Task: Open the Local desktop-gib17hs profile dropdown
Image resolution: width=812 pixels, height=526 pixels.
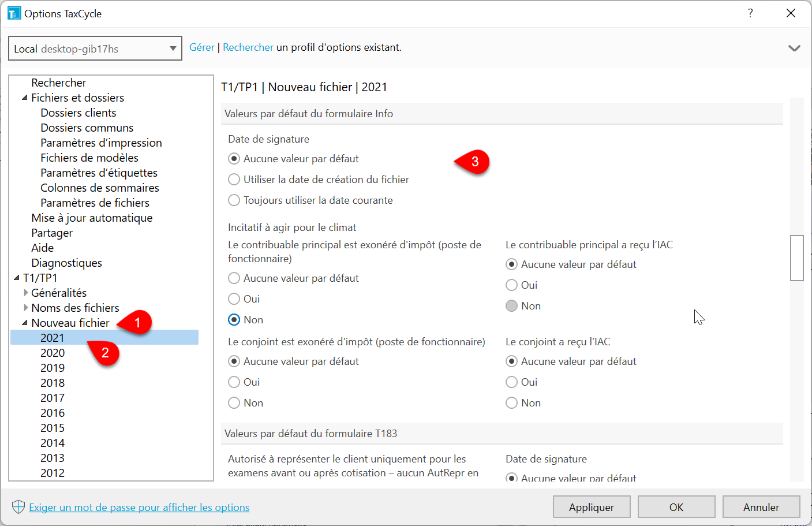Action: coord(95,49)
